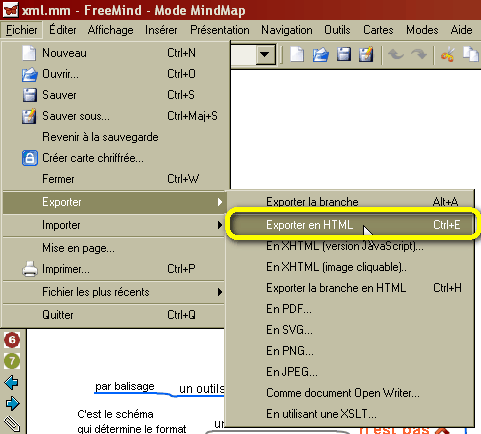Select the green priority 7 icon
Viewport: 481px width, 434px height.
pos(12,361)
